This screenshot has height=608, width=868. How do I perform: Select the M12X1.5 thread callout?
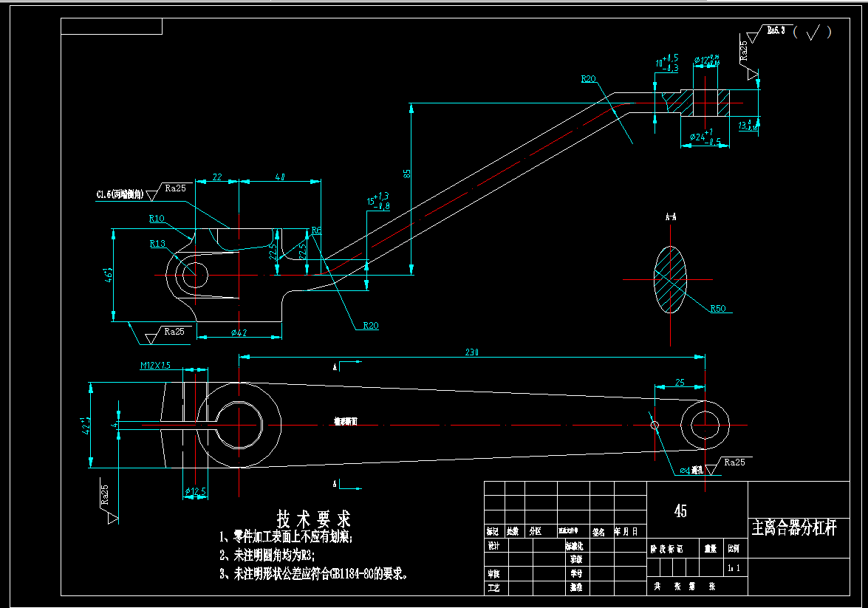pos(155,365)
